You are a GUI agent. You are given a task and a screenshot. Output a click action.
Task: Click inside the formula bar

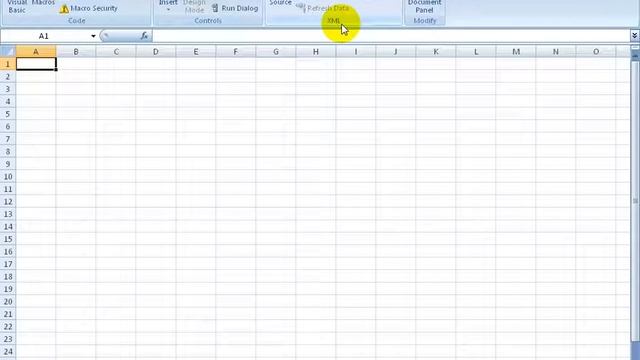click(x=391, y=36)
